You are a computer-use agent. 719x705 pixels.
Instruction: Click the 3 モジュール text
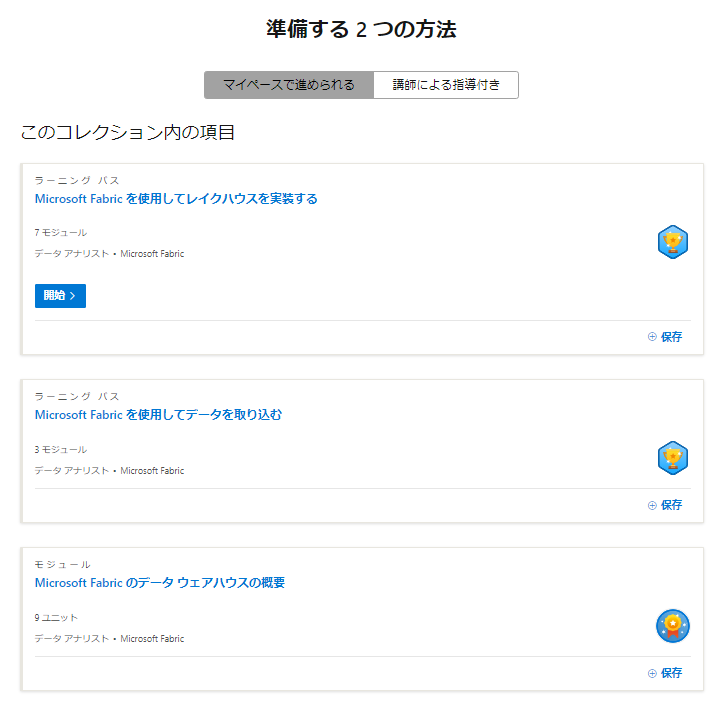pyautogui.click(x=61, y=450)
